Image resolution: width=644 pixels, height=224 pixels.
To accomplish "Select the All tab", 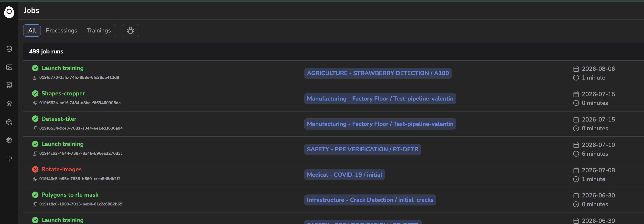I will tap(32, 31).
